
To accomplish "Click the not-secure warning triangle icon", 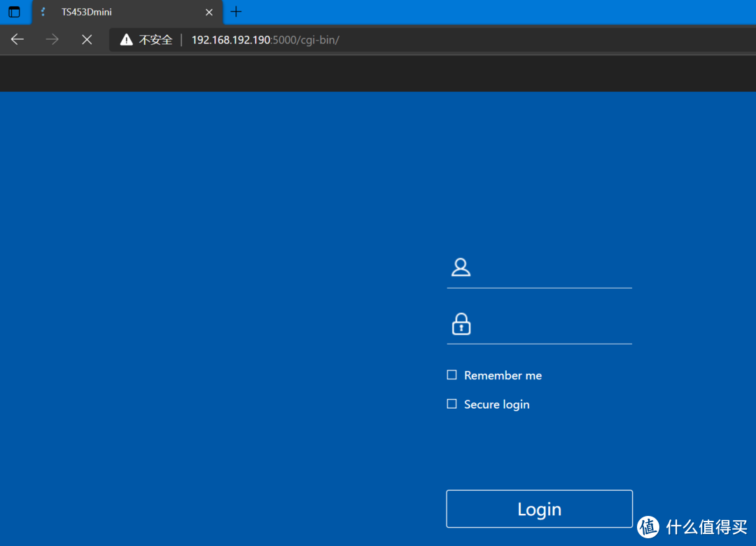I will coord(126,40).
